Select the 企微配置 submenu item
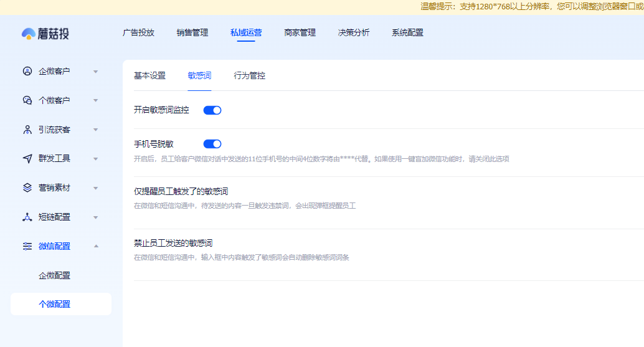This screenshot has width=644, height=347. [54, 275]
